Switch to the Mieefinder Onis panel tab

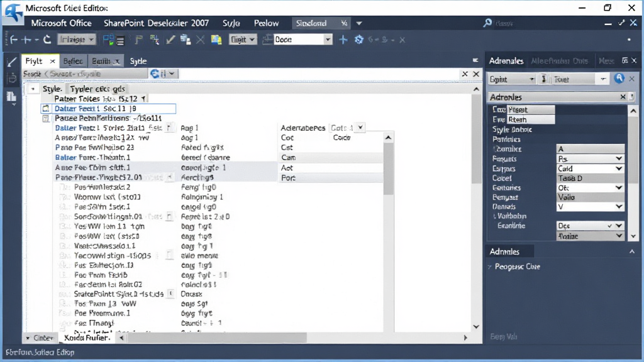(559, 61)
